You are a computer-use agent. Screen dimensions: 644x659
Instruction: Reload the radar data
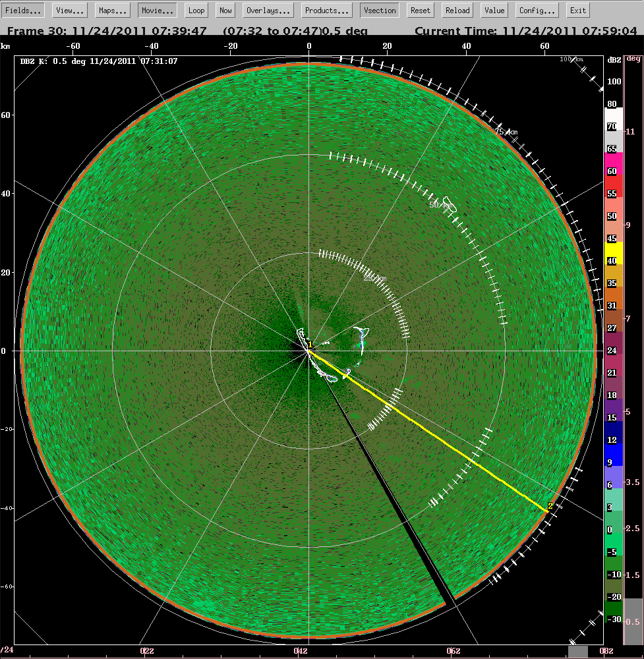pyautogui.click(x=457, y=11)
